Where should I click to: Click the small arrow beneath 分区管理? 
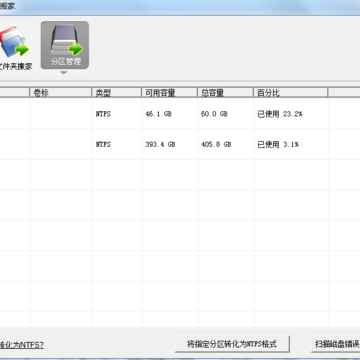pos(64,73)
